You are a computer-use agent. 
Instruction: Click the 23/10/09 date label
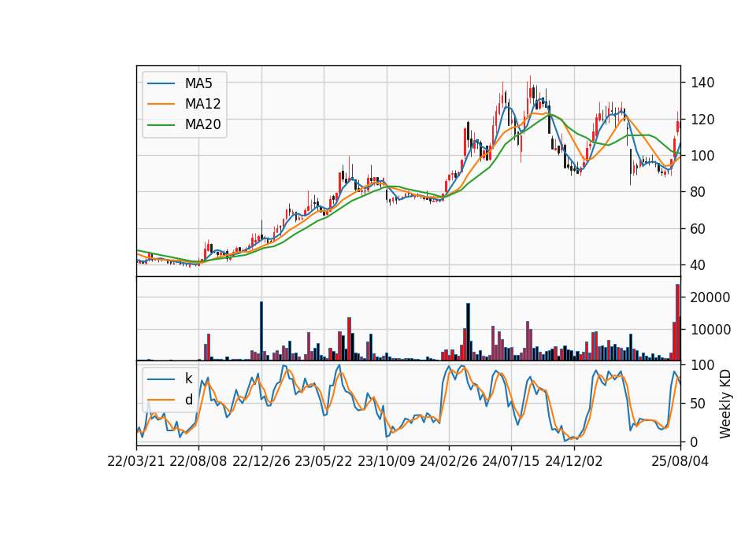pyautogui.click(x=386, y=461)
